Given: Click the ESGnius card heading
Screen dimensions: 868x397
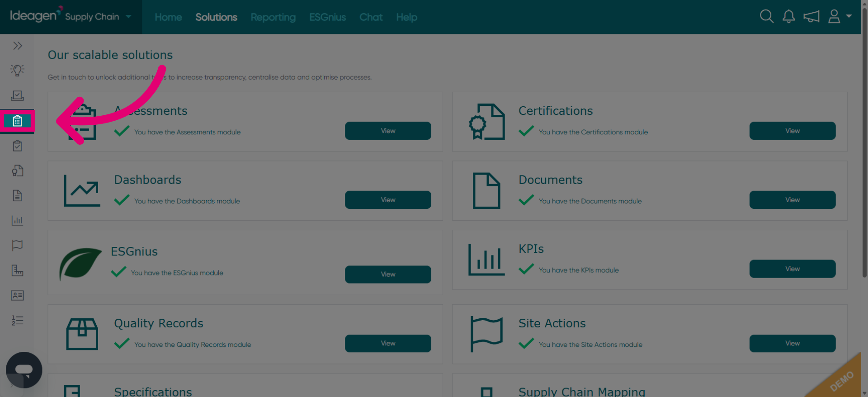Looking at the screenshot, I should 134,251.
